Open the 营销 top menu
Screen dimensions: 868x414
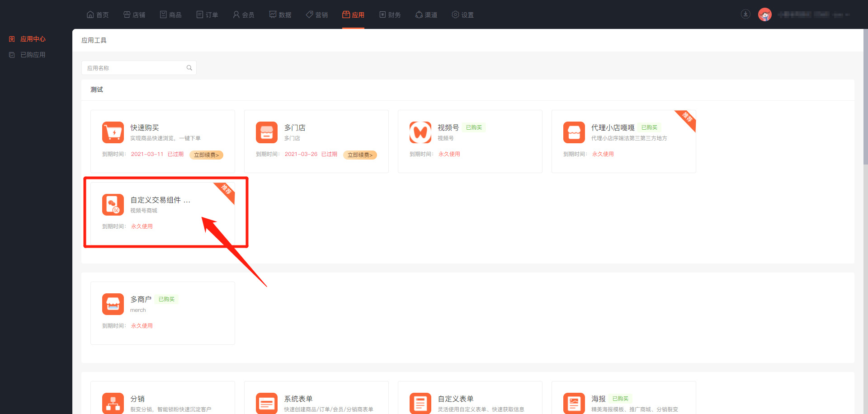317,15
